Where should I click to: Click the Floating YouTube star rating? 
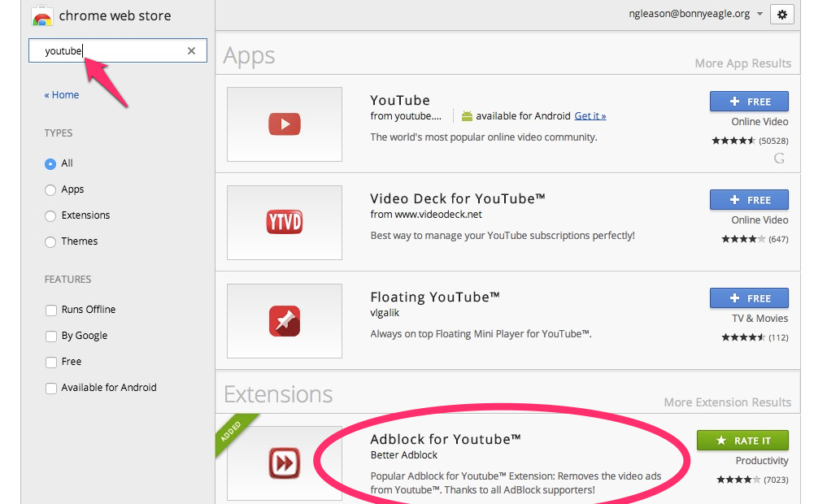pos(743,337)
